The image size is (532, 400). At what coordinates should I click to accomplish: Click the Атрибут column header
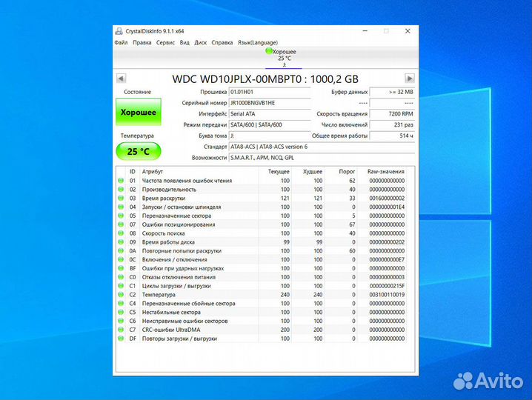199,172
